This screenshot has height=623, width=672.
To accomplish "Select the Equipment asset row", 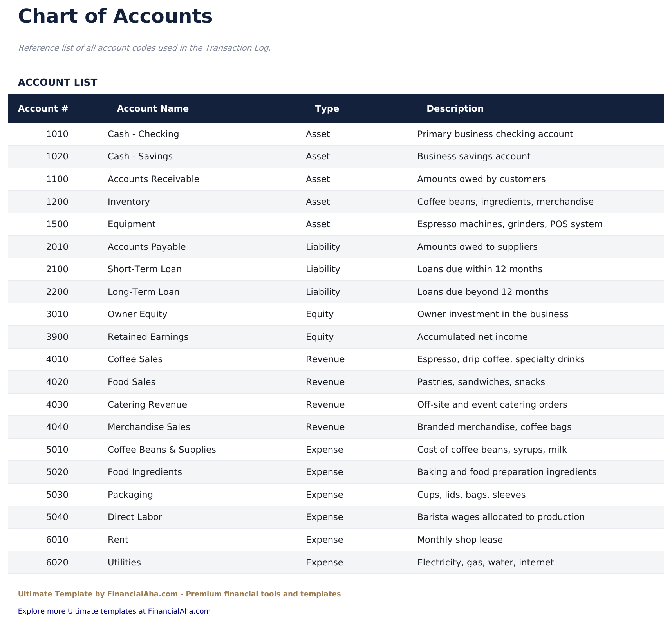I will point(131,224).
